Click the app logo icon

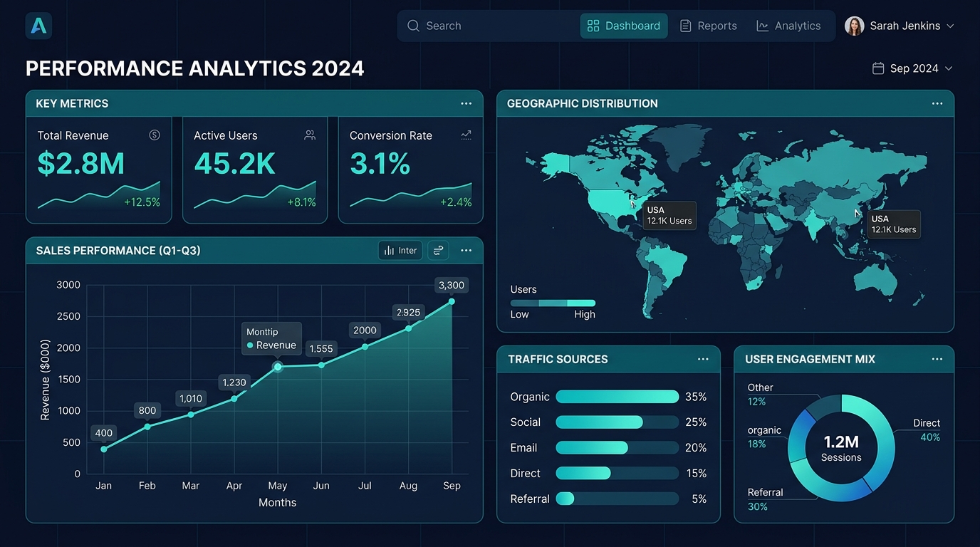38,26
